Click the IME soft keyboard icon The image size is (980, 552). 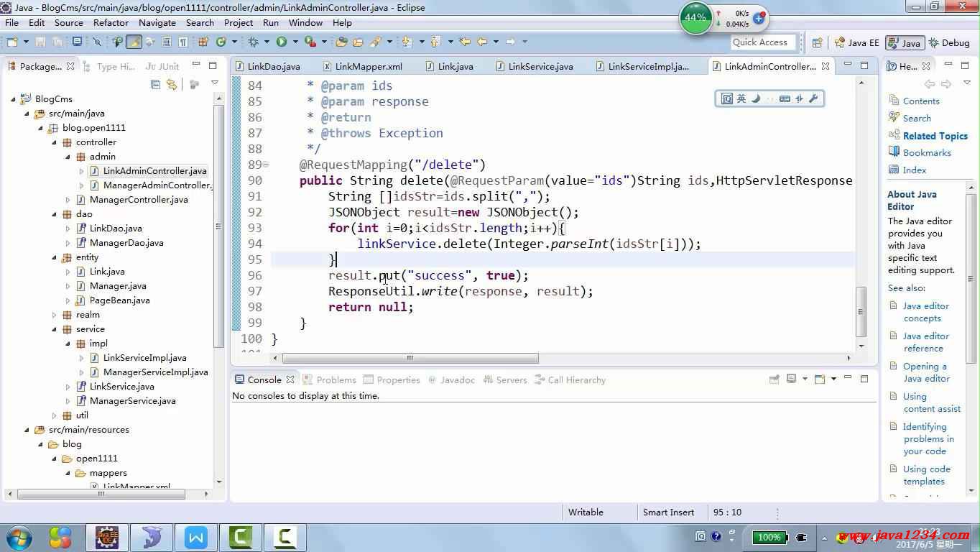pos(784,98)
